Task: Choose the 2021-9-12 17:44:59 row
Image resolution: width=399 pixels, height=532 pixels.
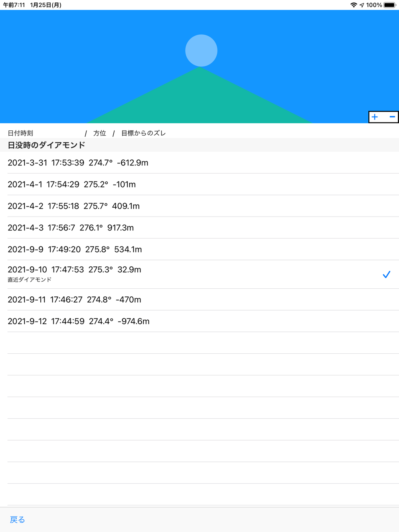Action: (199, 321)
